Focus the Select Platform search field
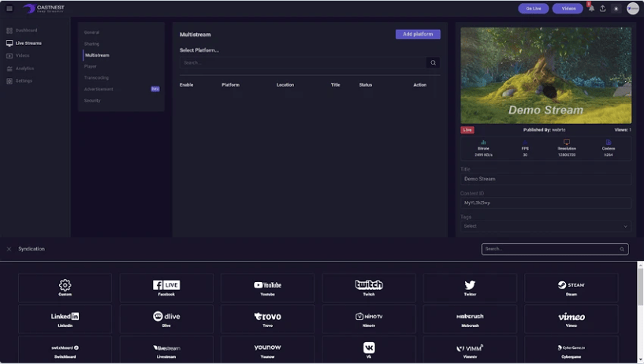This screenshot has width=644, height=364. tap(303, 63)
